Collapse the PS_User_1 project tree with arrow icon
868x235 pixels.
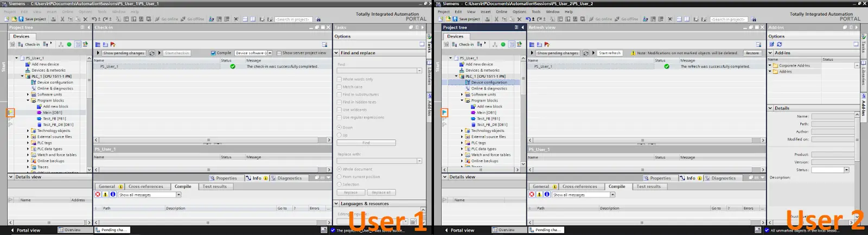(89, 27)
